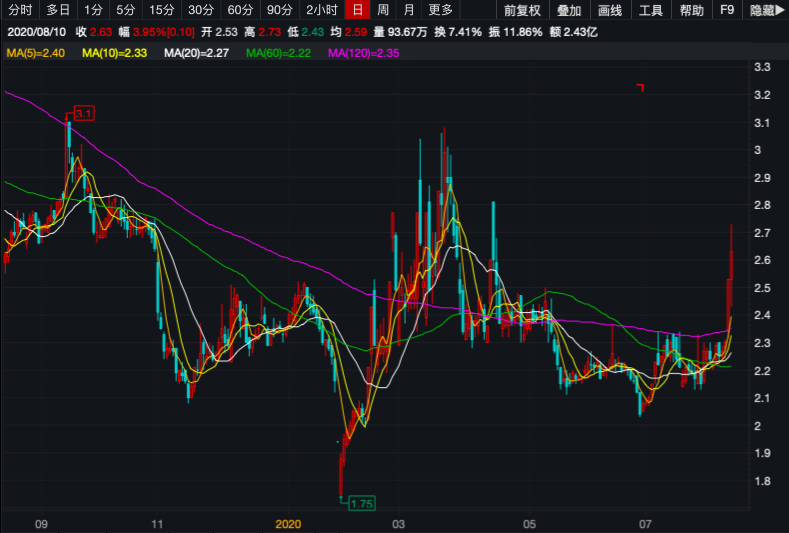Viewport: 789px width, 533px height.
Task: Switch to the 1分 chart period
Action: tap(93, 10)
